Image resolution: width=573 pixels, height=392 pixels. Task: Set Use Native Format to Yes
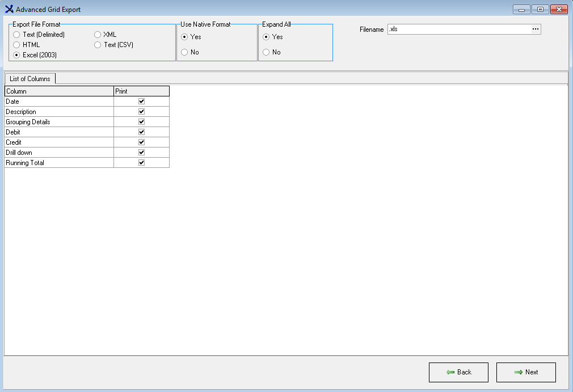pos(184,37)
